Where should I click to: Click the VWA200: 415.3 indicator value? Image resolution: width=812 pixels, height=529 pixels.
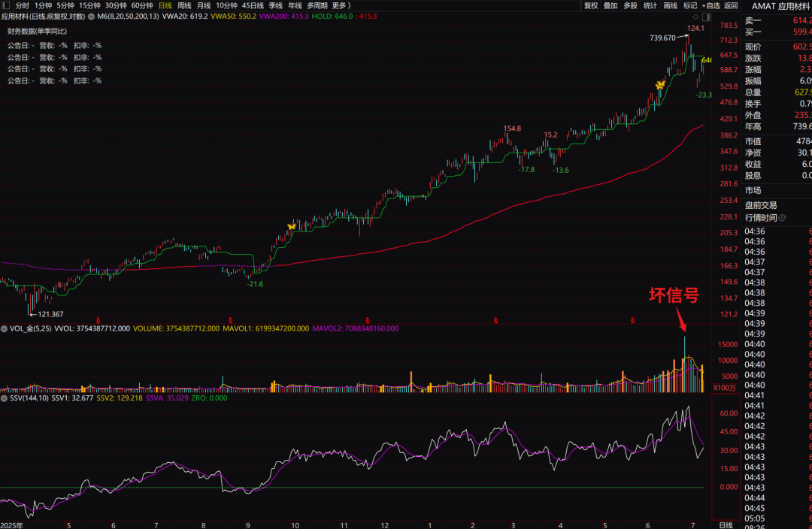(x=283, y=17)
